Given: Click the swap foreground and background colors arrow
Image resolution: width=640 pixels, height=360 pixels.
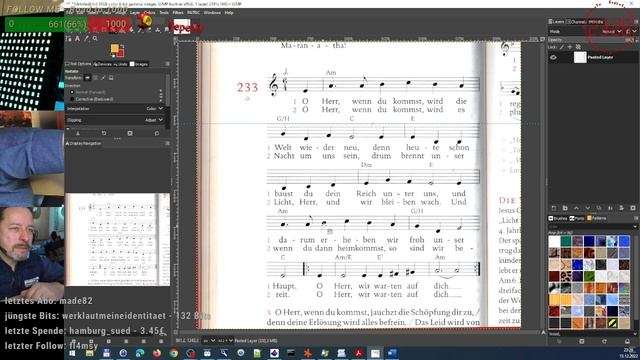Looking at the screenshot, I should click(x=122, y=46).
